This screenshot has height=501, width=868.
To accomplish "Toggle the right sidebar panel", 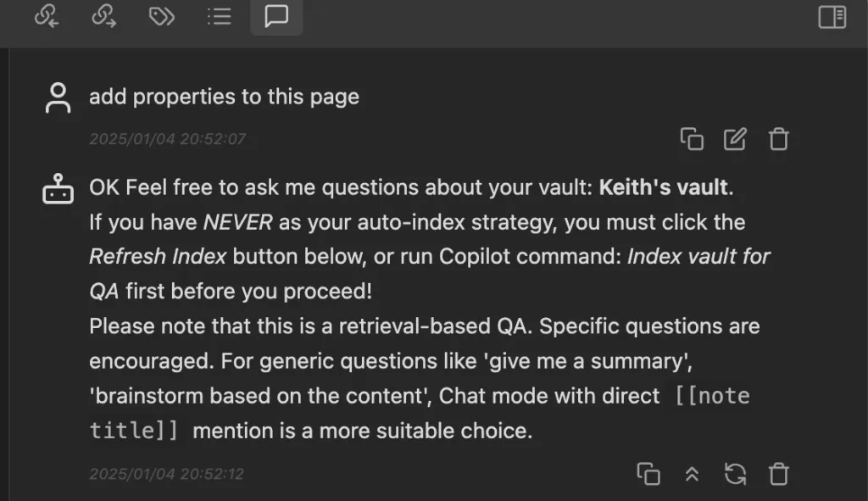I will (832, 17).
